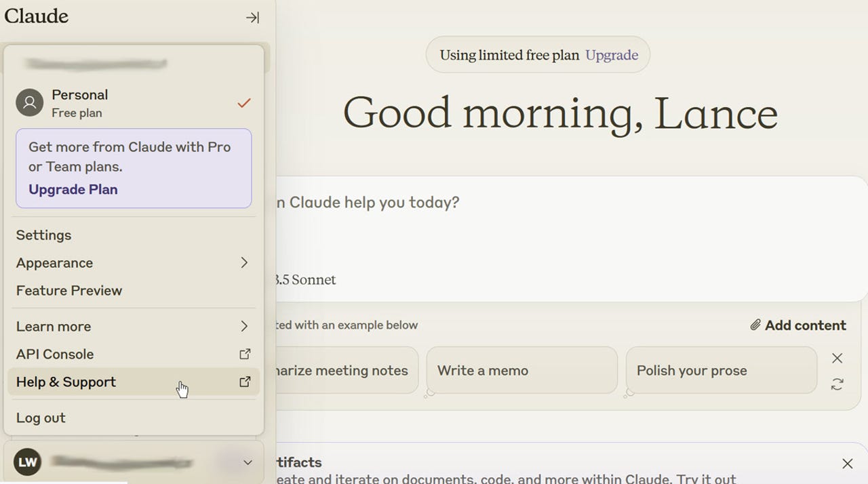Image resolution: width=868 pixels, height=484 pixels.
Task: Open the account switcher chevron at bottom
Action: (247, 462)
